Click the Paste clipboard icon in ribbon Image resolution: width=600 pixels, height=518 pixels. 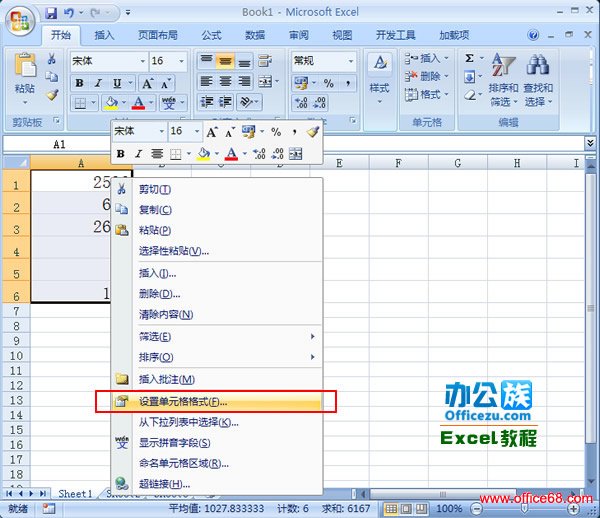coord(25,65)
